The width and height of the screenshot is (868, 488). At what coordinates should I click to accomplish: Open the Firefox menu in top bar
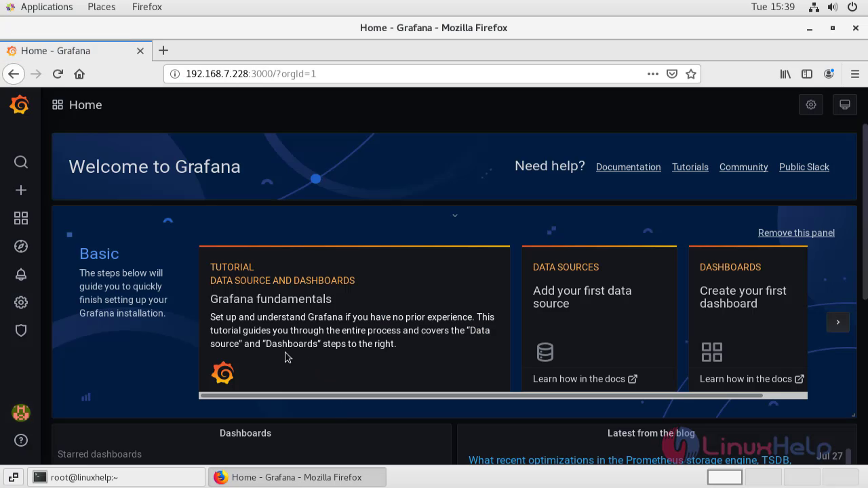point(147,7)
